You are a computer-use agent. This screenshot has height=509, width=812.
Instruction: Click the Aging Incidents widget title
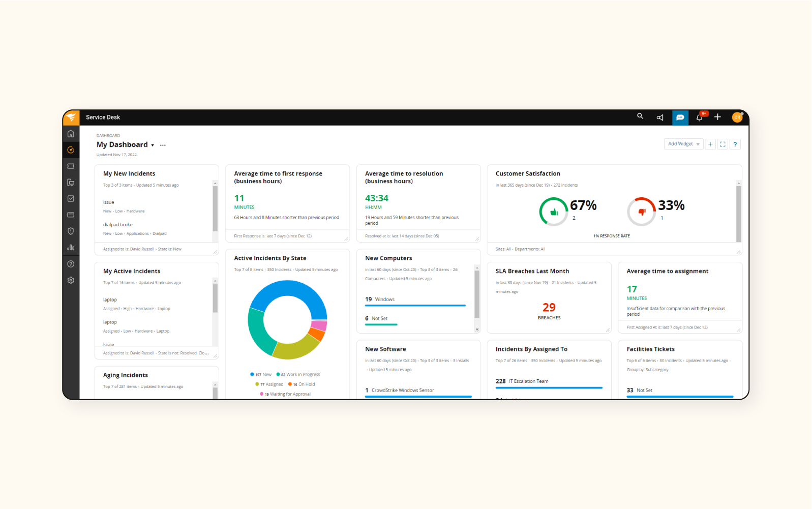click(x=126, y=375)
